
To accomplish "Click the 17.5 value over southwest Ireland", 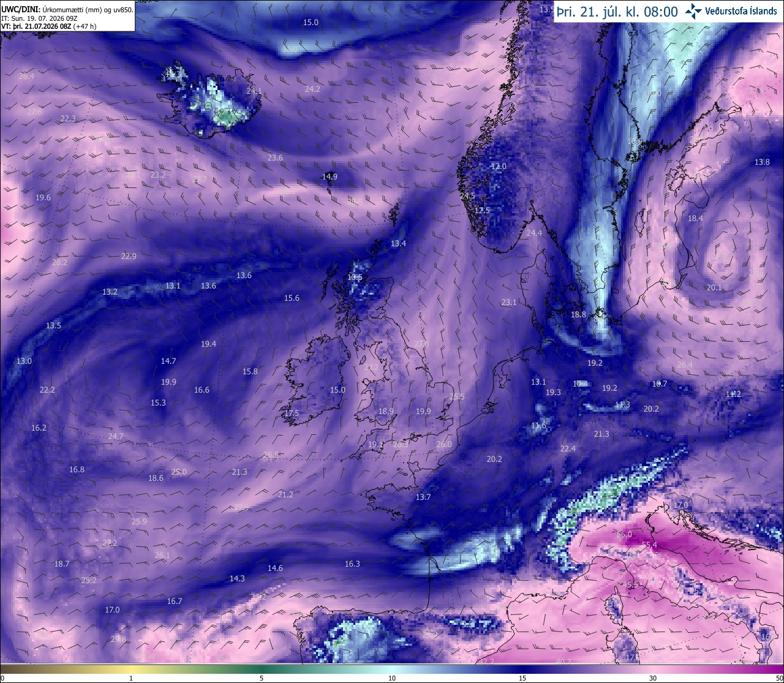I will click(x=292, y=413).
